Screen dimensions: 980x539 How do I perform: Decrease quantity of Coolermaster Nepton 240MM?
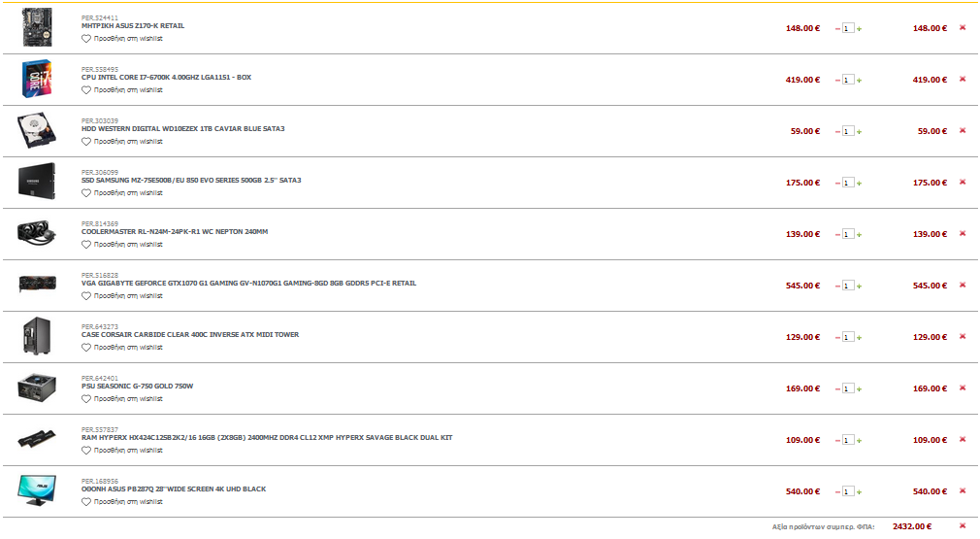coord(837,234)
